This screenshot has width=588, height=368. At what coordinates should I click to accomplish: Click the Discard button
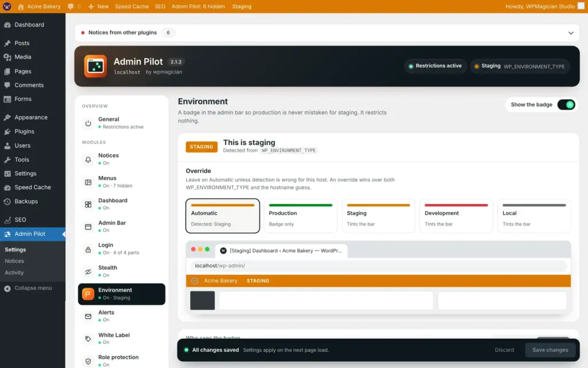coord(504,350)
